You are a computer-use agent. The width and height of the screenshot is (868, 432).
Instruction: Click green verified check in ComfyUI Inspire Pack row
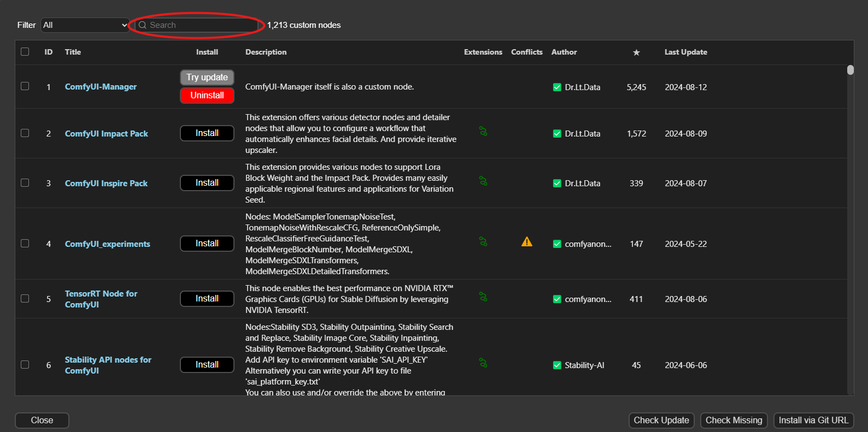point(557,184)
